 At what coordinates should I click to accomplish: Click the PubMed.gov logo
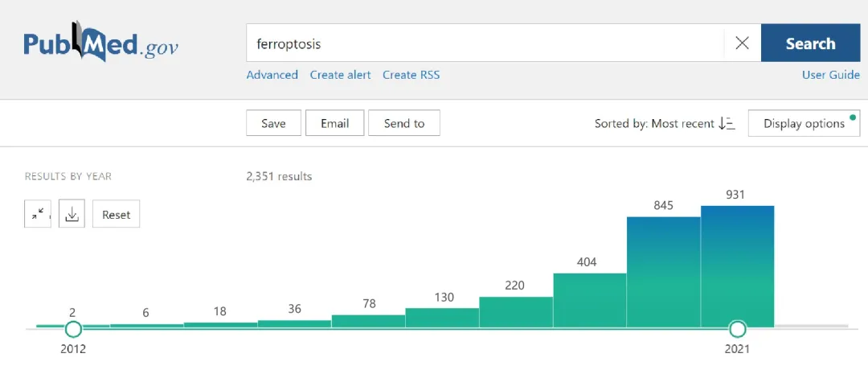click(100, 43)
